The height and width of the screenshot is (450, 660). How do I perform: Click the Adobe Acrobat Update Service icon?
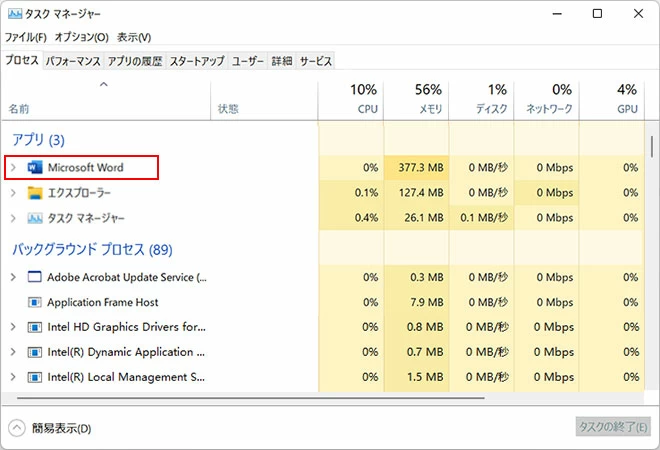[36, 277]
